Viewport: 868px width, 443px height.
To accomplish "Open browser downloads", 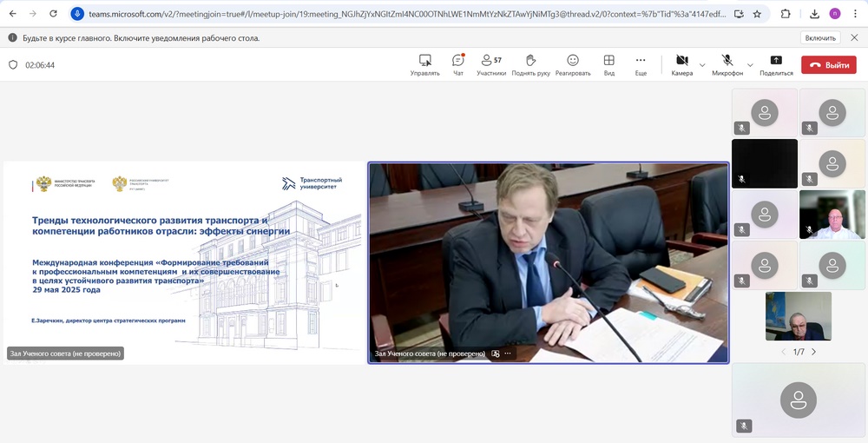I will point(814,14).
